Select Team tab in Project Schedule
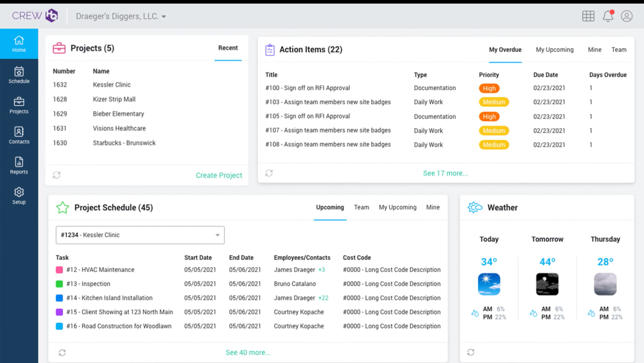 pyautogui.click(x=361, y=207)
